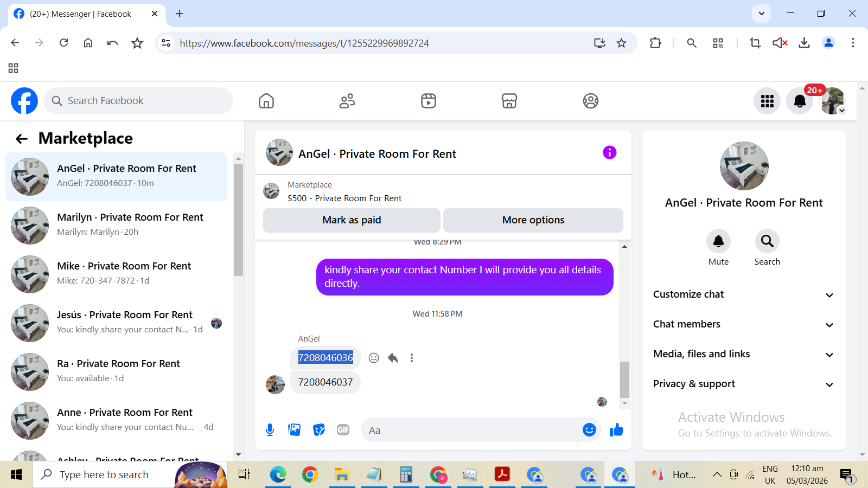Open a new browser tab

(180, 14)
